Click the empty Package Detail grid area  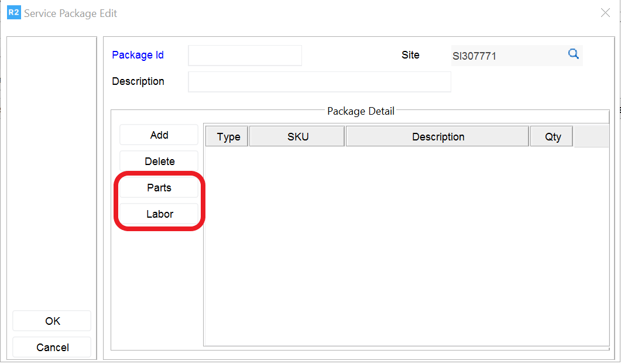pyautogui.click(x=406, y=246)
